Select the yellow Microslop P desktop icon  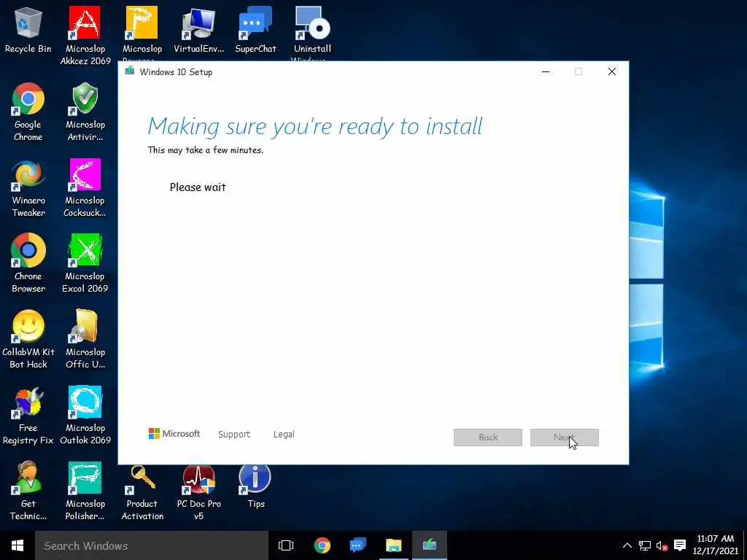pos(142,29)
